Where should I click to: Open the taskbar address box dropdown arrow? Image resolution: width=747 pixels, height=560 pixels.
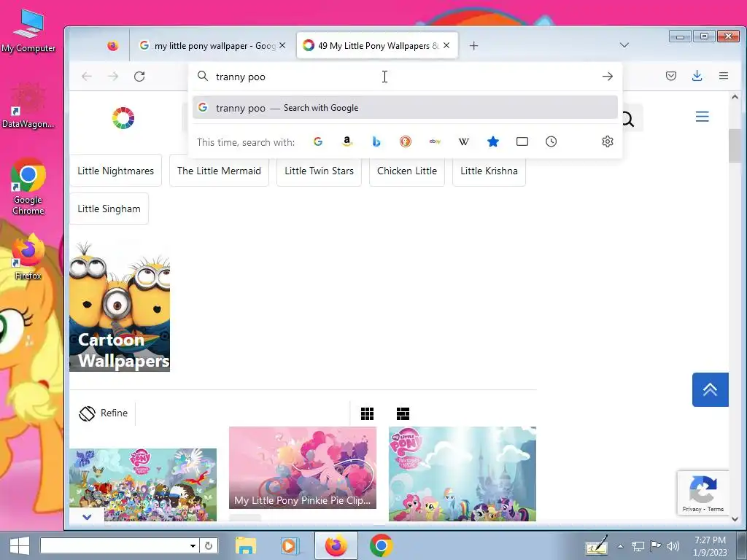(x=193, y=545)
